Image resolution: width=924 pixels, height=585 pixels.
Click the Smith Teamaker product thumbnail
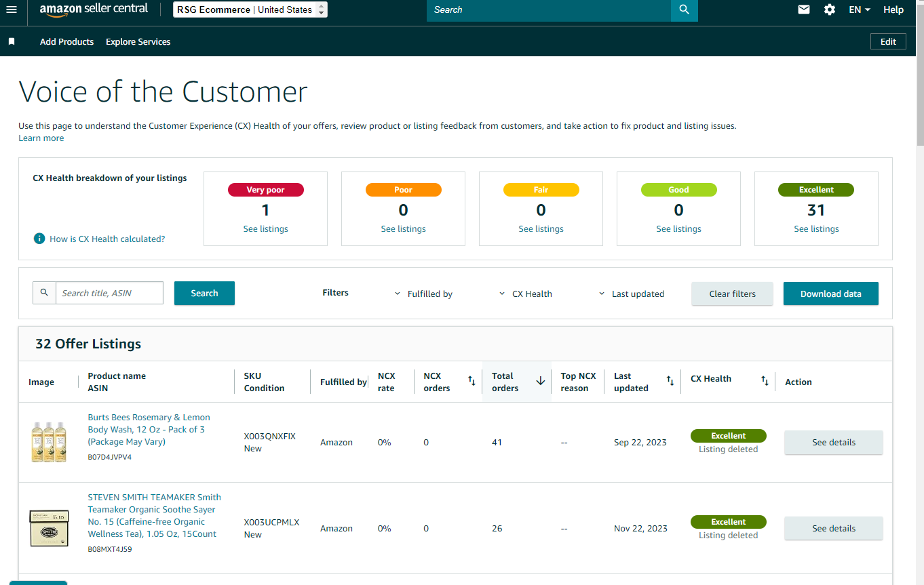[x=49, y=528]
